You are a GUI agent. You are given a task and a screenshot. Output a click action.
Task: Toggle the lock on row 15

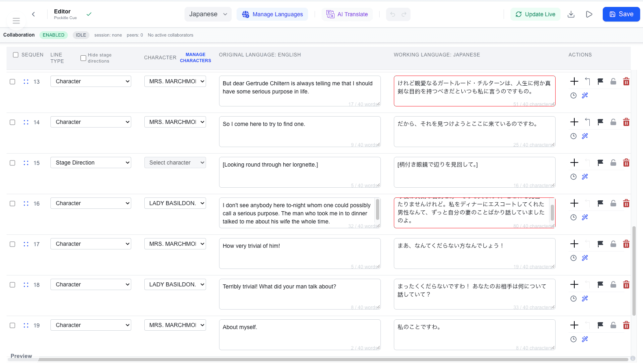click(613, 162)
